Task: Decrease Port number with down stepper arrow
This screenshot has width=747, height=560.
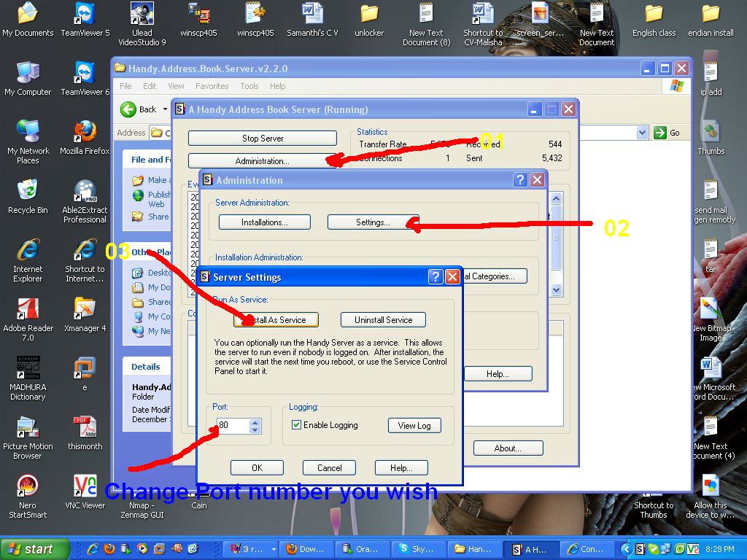Action: [255, 429]
